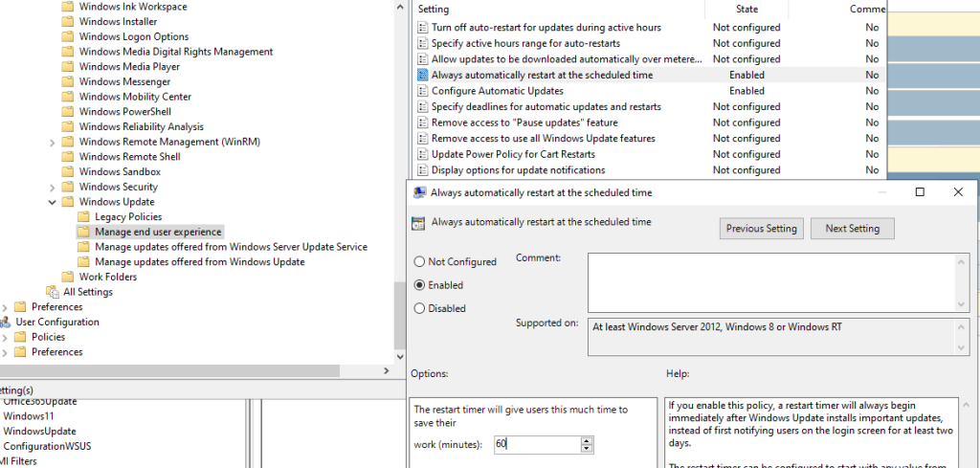Click the Work Folders folder icon
This screenshot has width=980, height=468.
(67, 278)
